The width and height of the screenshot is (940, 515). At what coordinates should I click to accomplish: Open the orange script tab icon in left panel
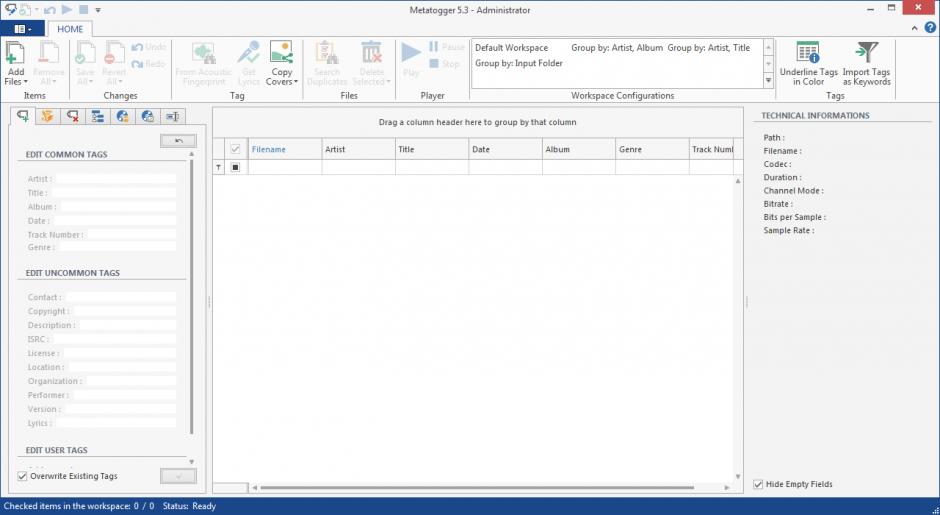(x=48, y=116)
